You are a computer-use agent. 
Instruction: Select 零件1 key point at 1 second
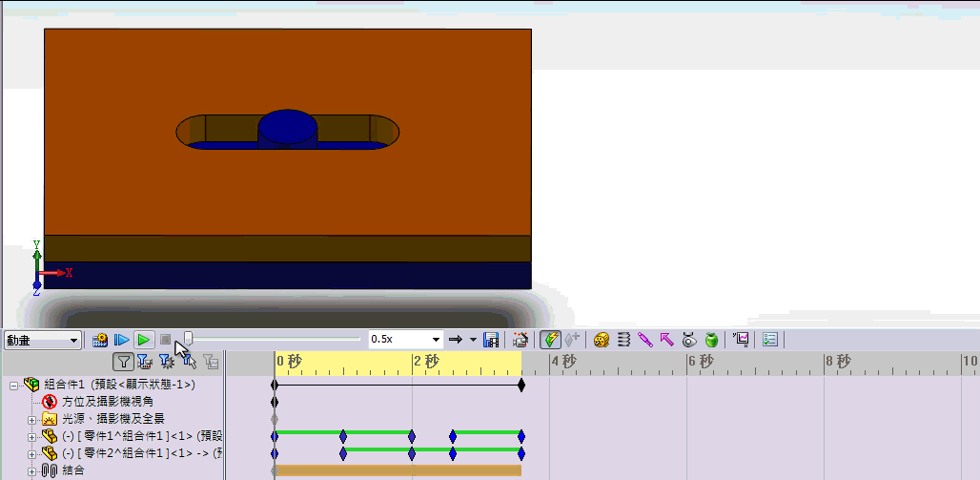tap(343, 436)
